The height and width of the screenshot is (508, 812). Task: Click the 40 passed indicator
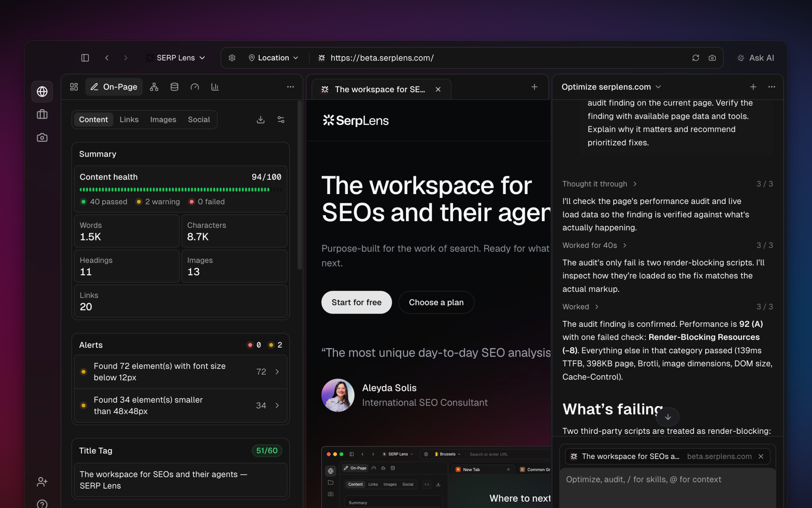click(104, 202)
